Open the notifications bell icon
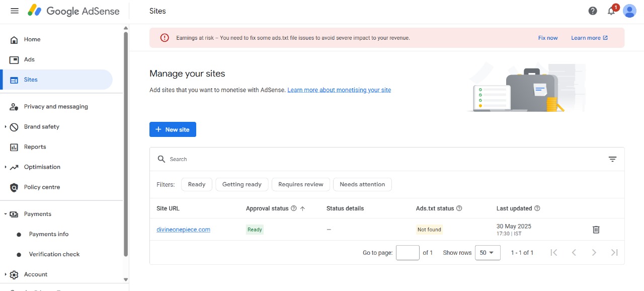 point(611,11)
